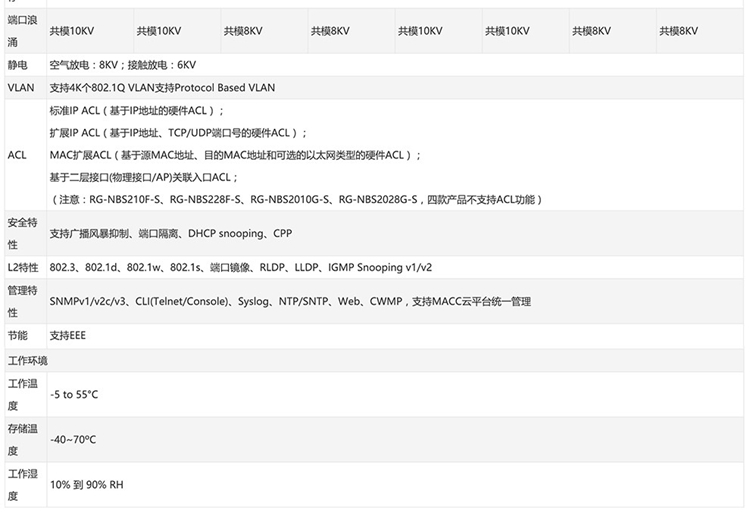Click the 静电 row label
The image size is (750, 528).
[17, 64]
